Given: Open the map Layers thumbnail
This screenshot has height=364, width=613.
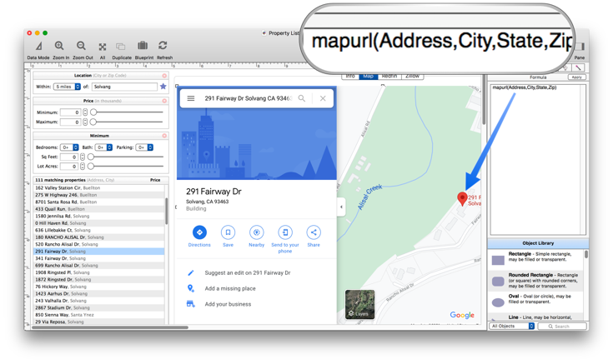Looking at the screenshot, I should tap(359, 305).
